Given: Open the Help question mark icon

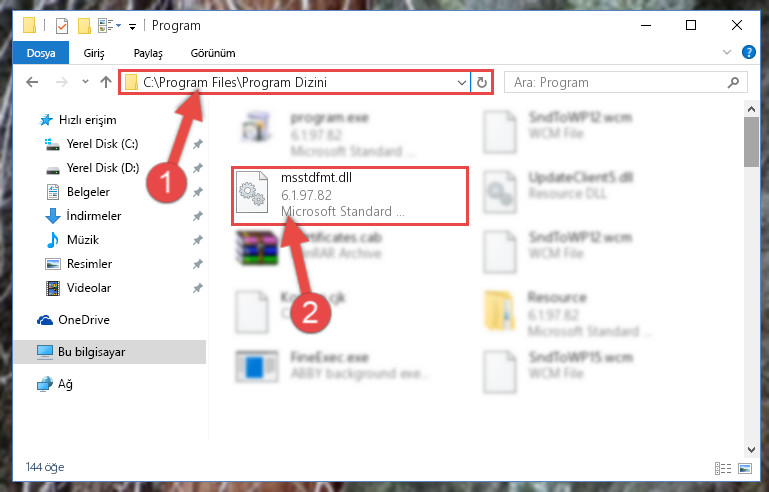Looking at the screenshot, I should [x=748, y=52].
